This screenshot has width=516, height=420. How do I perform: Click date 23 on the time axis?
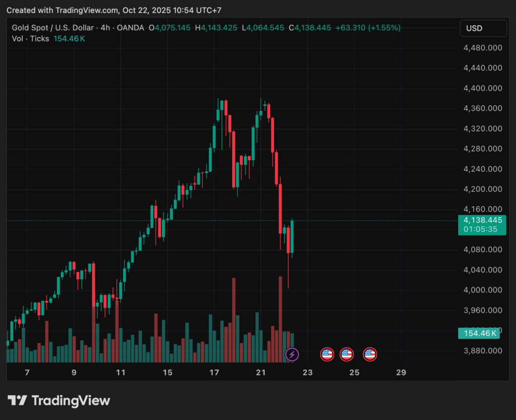coord(307,373)
